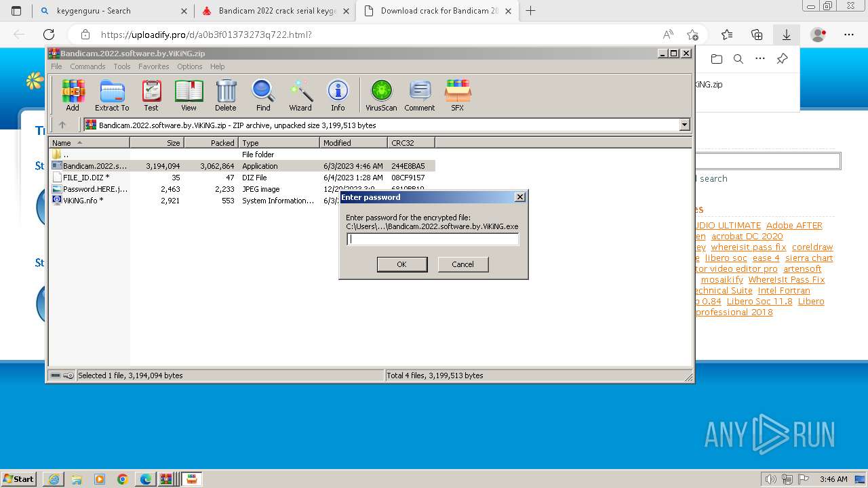
Task: Open the Windows Start menu
Action: tap(19, 479)
